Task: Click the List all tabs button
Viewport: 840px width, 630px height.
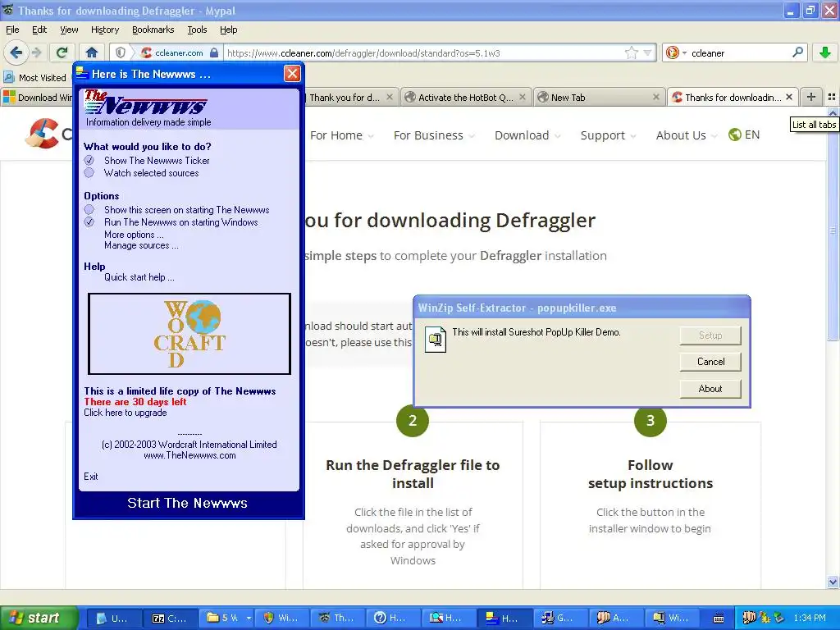Action: click(832, 97)
